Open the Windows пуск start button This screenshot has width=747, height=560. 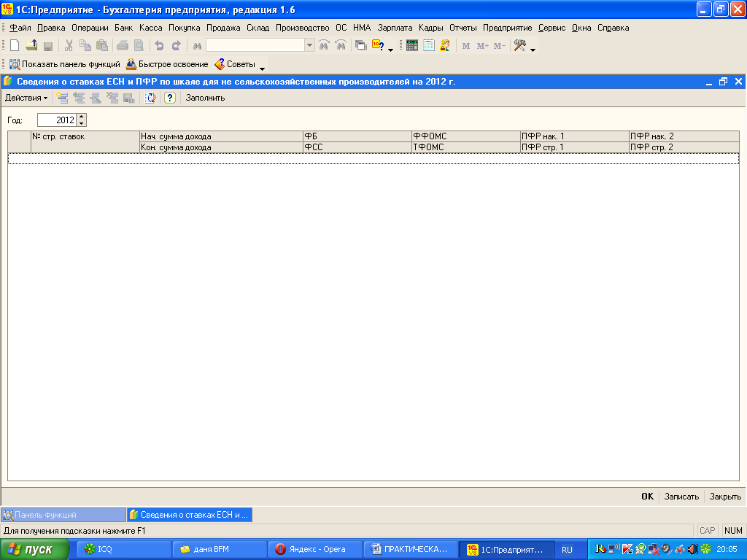coord(35,549)
